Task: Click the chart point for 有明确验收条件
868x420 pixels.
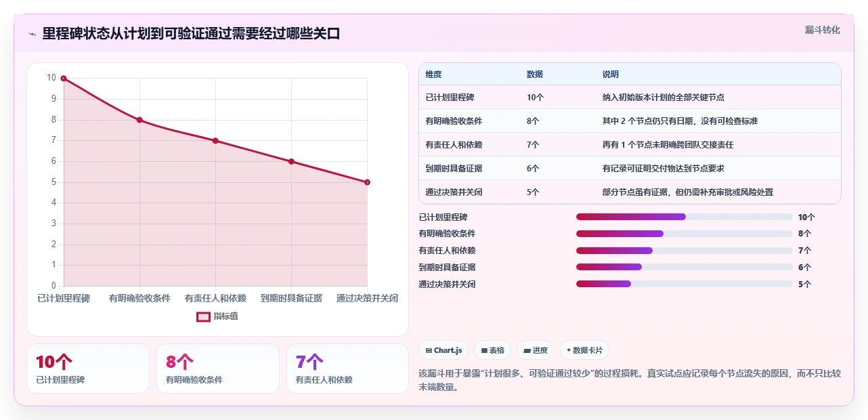Action: click(139, 120)
